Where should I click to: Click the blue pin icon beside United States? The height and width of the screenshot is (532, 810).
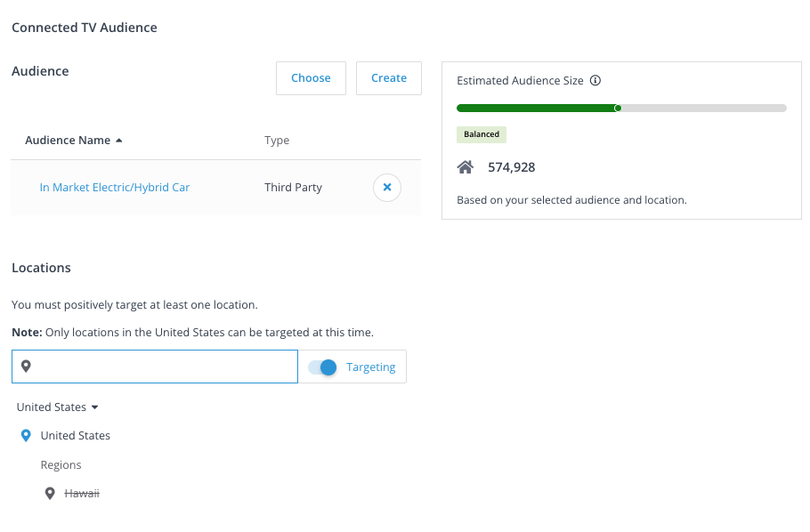(26, 436)
